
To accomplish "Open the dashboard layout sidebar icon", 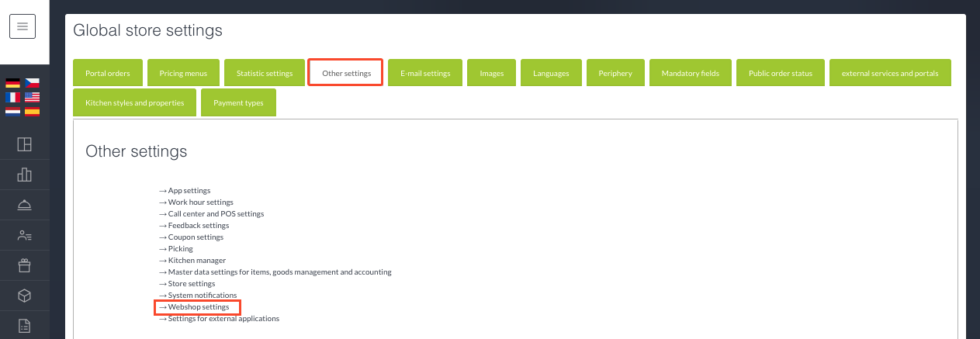I will pyautogui.click(x=24, y=144).
